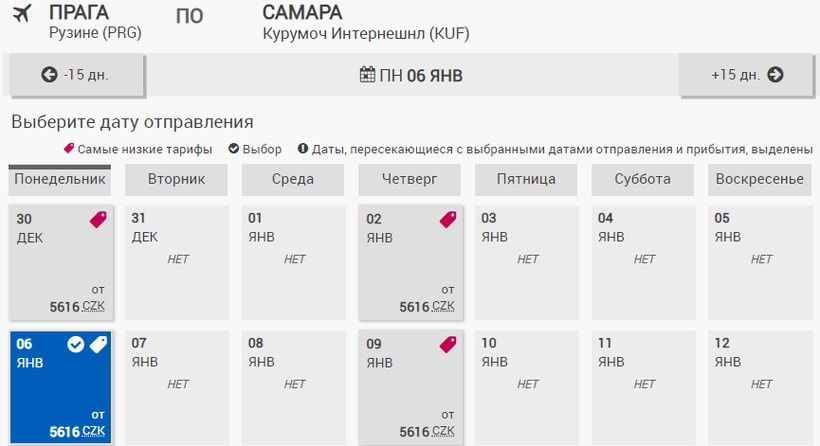Advance 15 days with +15 дн.
The height and width of the screenshot is (446, 820).
tap(746, 75)
